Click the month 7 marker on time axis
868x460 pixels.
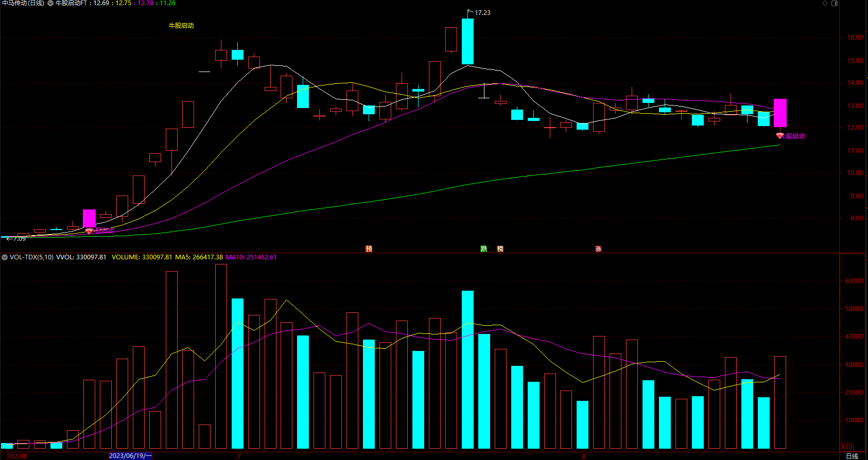tap(239, 456)
